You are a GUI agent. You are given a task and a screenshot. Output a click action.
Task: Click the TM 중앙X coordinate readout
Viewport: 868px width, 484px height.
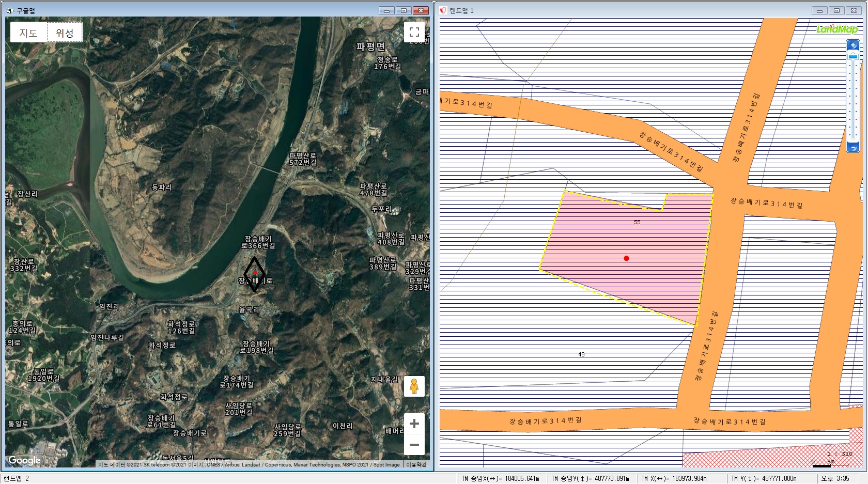(x=501, y=479)
